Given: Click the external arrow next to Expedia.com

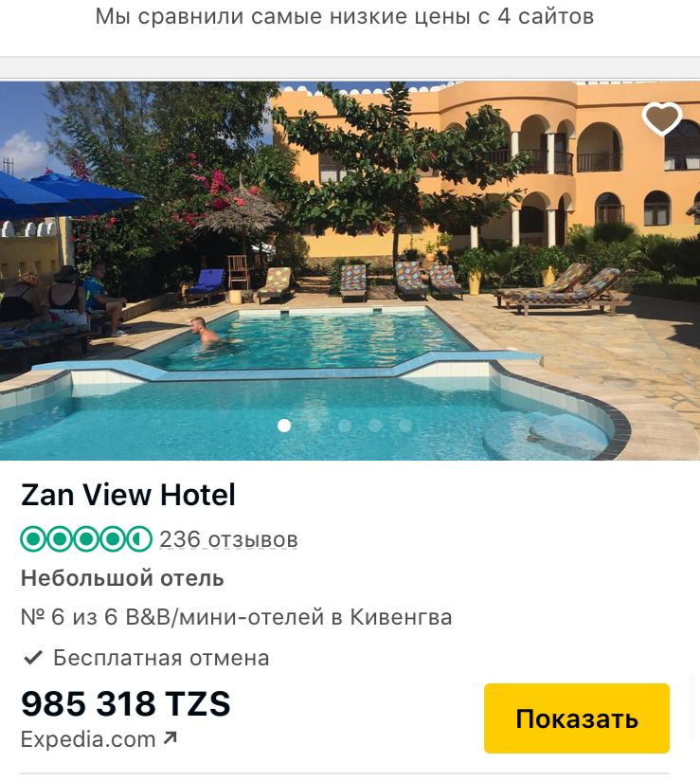Looking at the screenshot, I should pyautogui.click(x=170, y=738).
